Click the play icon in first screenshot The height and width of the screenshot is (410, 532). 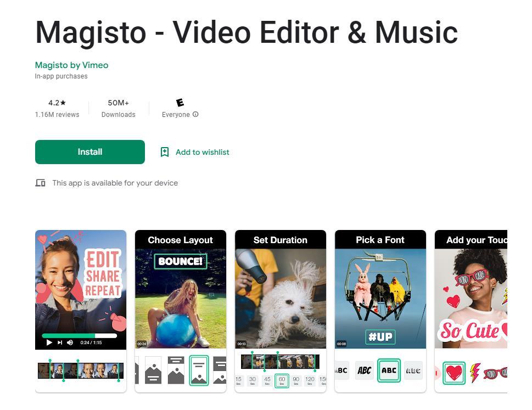click(x=49, y=342)
